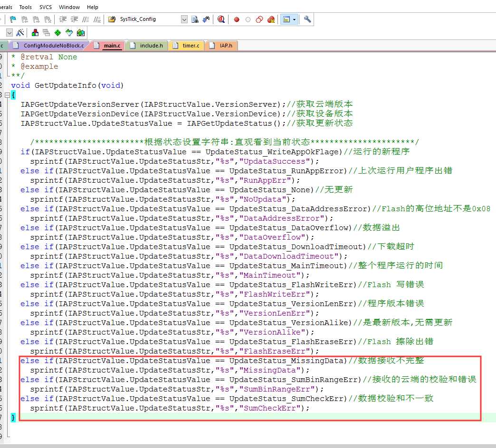Screen dimensions: 496x448
Task: Click UpdateStatus_WriteAppOkFlage in the code
Action: pos(272,152)
